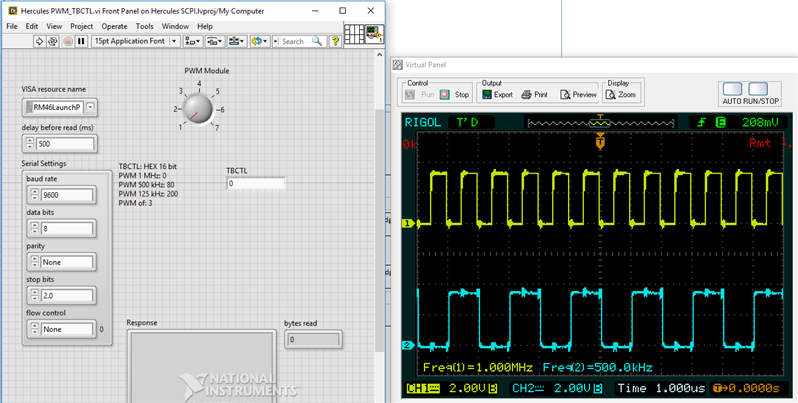Viewport: 798px width, 403px height.
Task: Open the Tools menu
Action: tap(145, 25)
